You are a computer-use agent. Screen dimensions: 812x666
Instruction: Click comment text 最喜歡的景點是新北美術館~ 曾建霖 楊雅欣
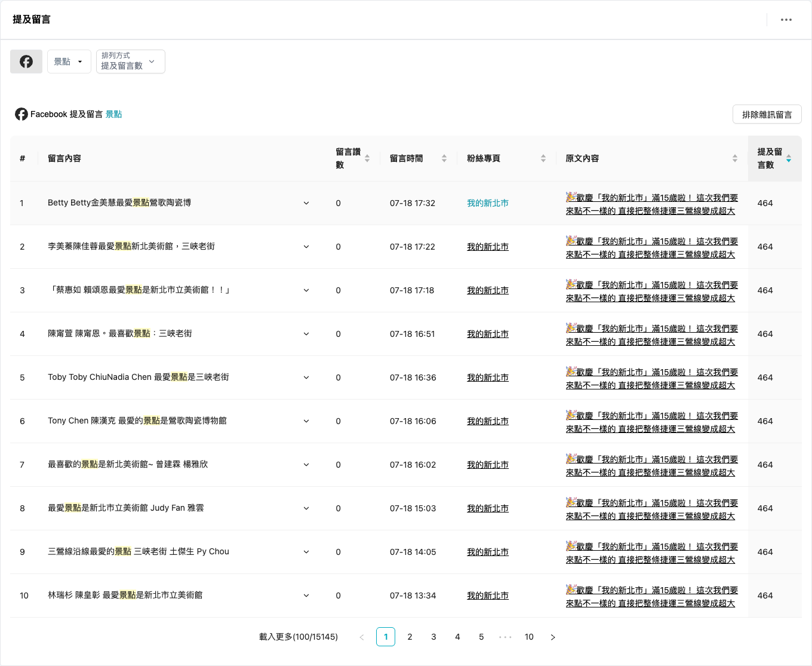pos(128,464)
